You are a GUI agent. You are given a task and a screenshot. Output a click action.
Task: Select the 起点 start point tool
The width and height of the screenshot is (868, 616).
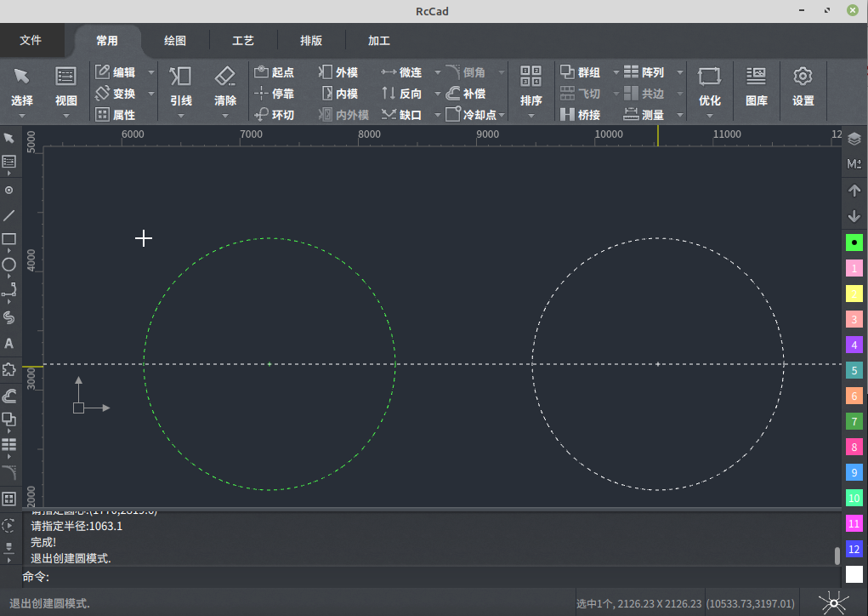[274, 72]
